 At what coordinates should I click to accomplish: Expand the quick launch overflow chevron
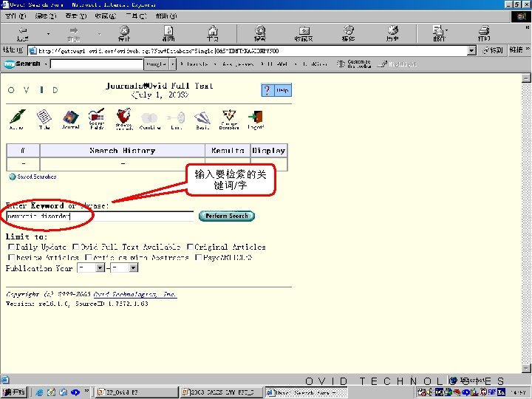pos(87,391)
